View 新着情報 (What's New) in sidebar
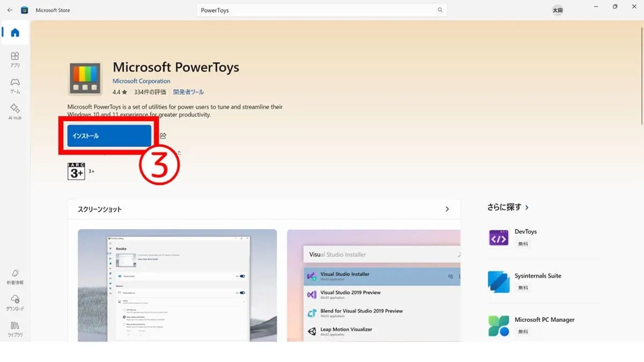 pyautogui.click(x=14, y=276)
